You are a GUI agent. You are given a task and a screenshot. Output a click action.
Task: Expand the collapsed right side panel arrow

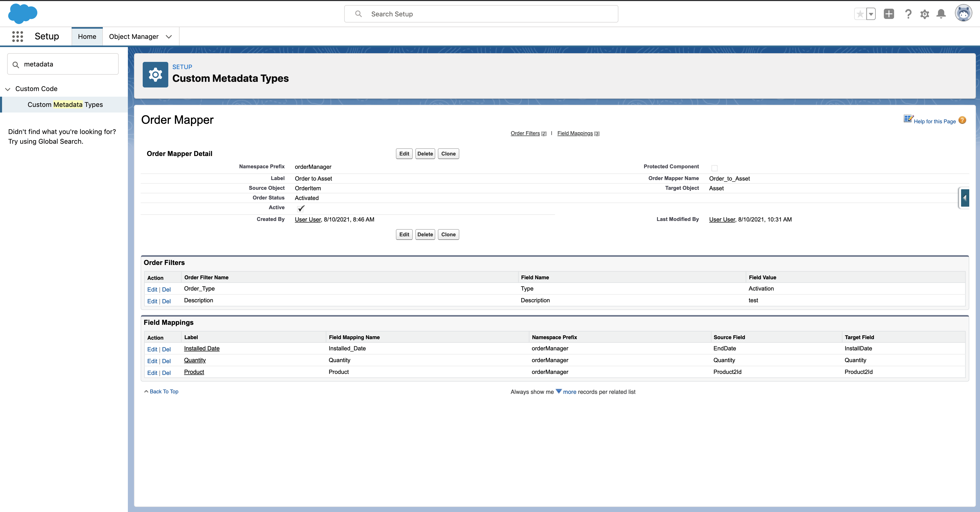pos(964,198)
